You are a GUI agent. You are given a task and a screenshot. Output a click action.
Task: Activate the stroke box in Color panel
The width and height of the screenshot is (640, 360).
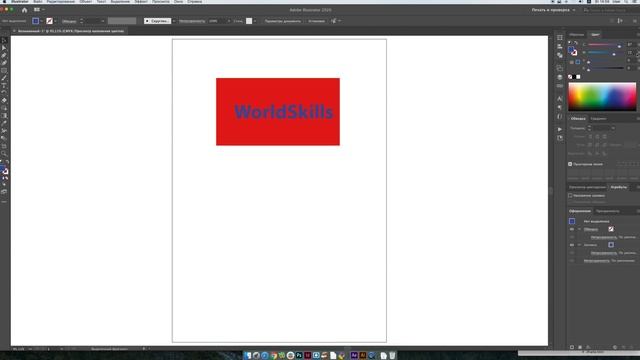[x=574, y=53]
